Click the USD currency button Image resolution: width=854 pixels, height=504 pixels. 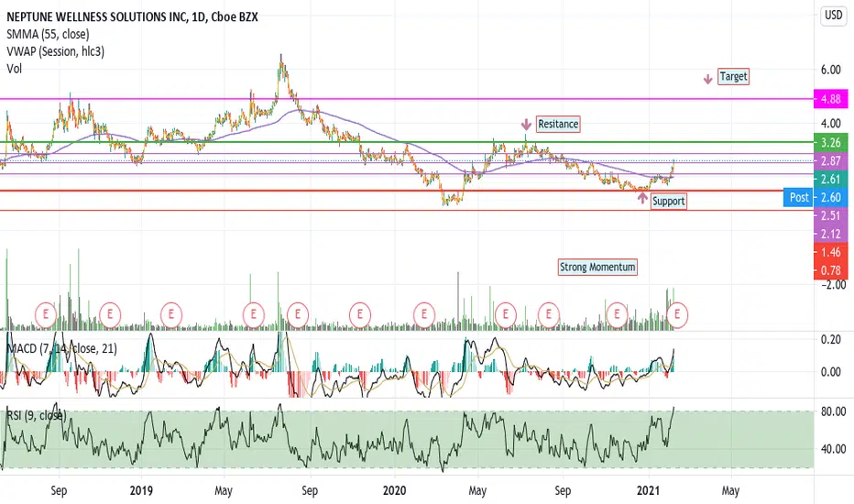click(833, 16)
